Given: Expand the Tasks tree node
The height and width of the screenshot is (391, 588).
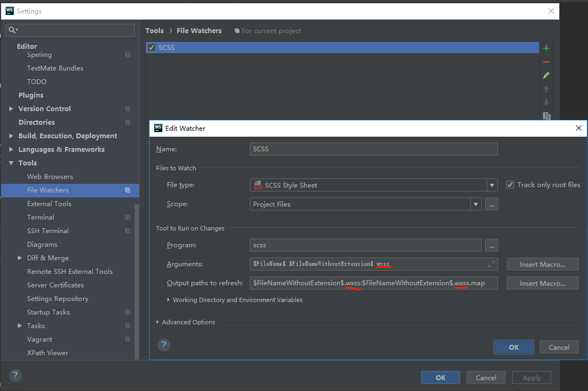Looking at the screenshot, I should pos(20,326).
